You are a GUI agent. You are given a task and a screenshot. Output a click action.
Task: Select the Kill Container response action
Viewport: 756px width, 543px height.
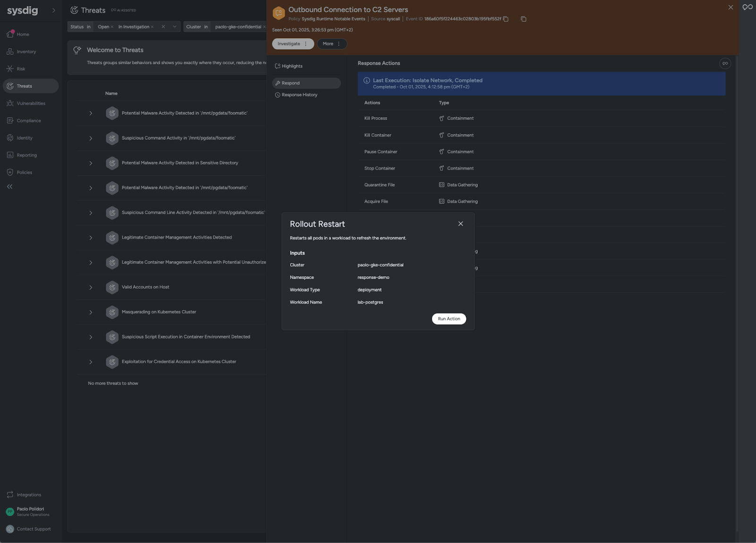coord(378,135)
